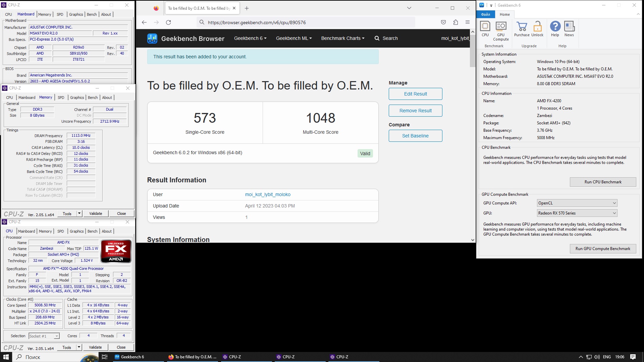This screenshot has height=362, width=644.
Task: Click the Edit Result button
Action: pos(416,94)
